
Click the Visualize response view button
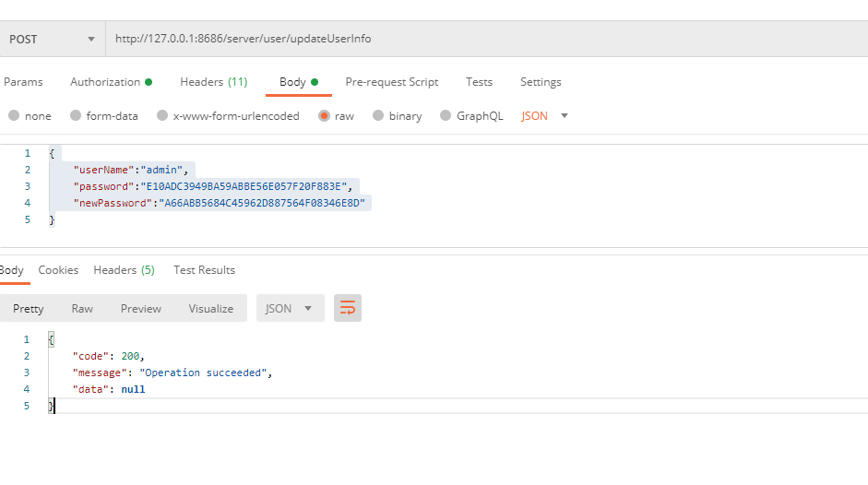pos(211,309)
